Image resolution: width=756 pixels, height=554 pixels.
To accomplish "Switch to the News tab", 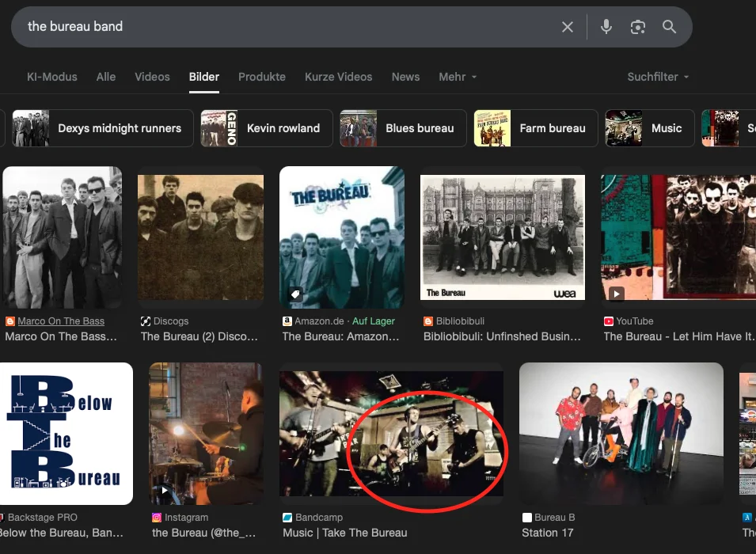I will (405, 77).
